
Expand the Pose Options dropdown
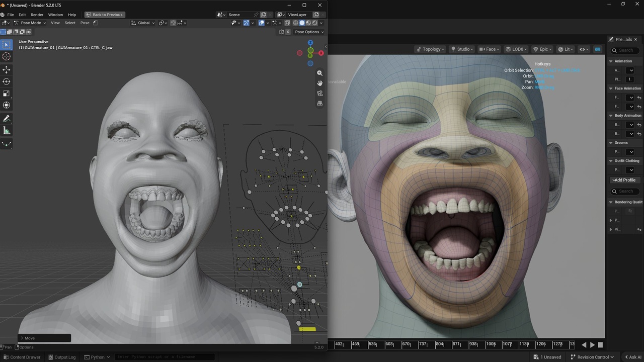point(309,32)
